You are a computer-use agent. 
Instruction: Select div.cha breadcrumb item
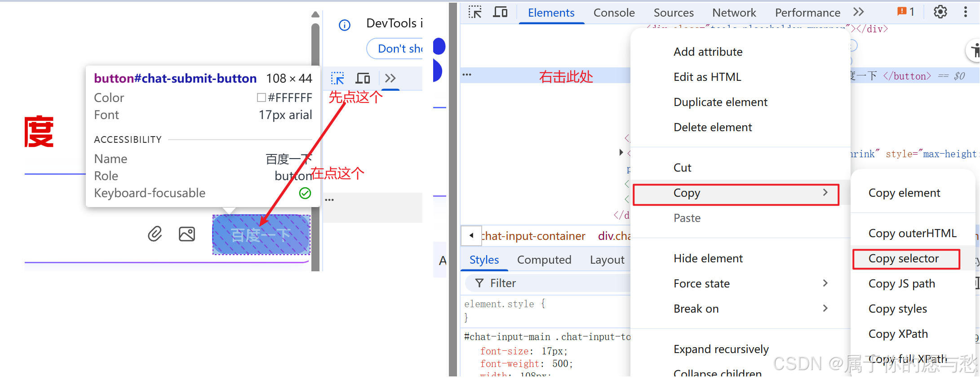pyautogui.click(x=614, y=236)
